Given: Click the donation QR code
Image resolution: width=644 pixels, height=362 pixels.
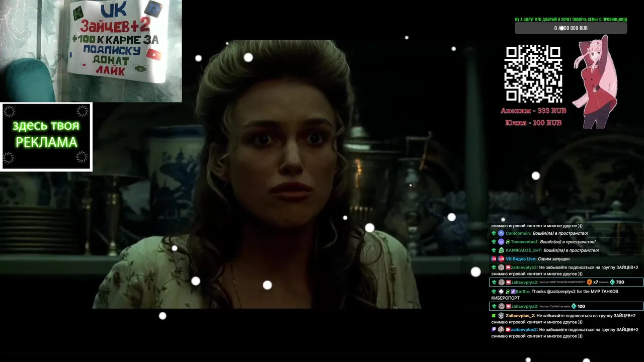Looking at the screenshot, I should [x=533, y=73].
